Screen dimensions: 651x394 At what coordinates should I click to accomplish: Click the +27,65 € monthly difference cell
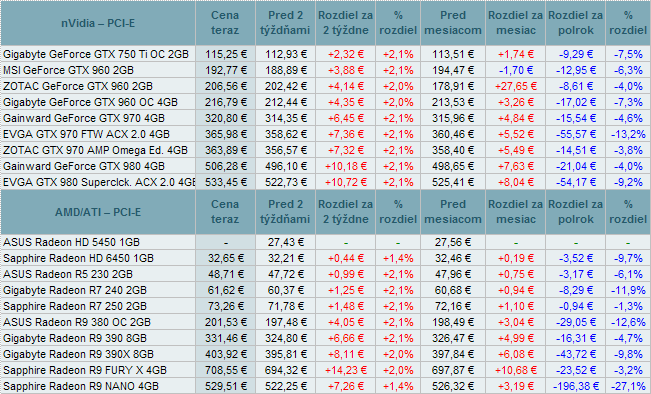tap(515, 86)
